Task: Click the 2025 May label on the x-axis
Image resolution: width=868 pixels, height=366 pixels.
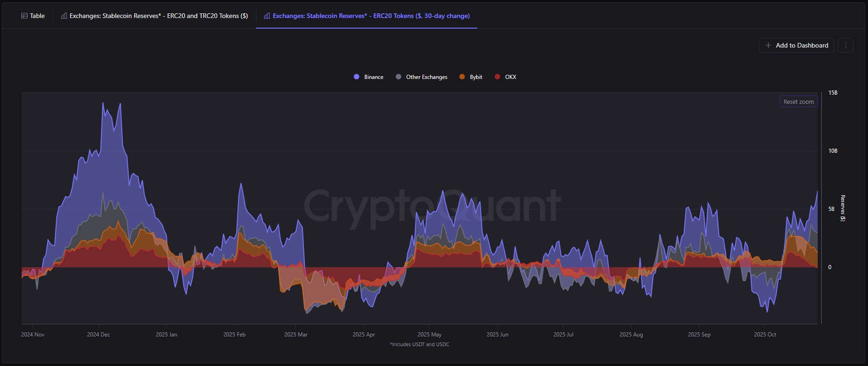Action: 429,335
